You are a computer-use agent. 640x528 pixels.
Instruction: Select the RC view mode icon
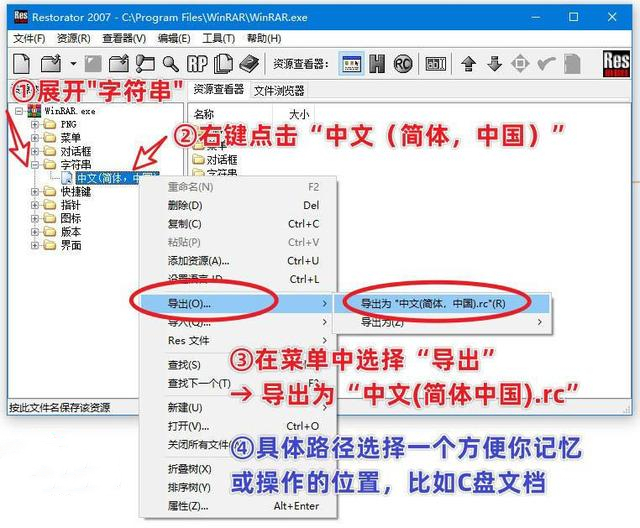403,64
